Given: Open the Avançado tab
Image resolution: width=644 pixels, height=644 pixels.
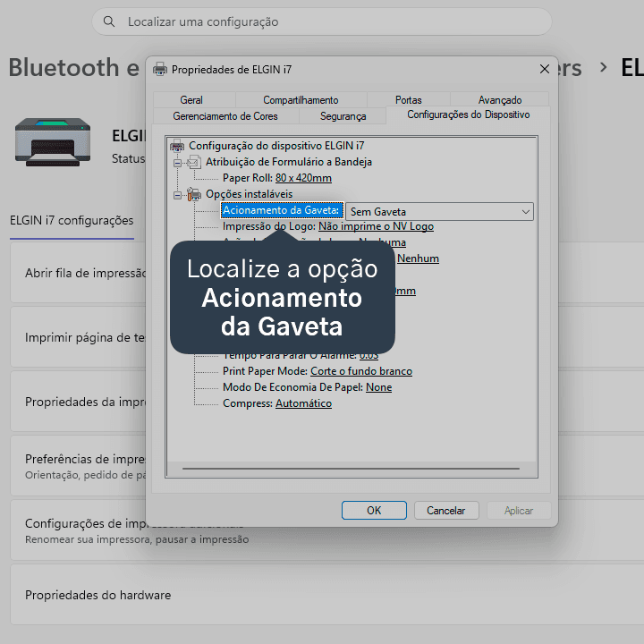Looking at the screenshot, I should click(500, 100).
